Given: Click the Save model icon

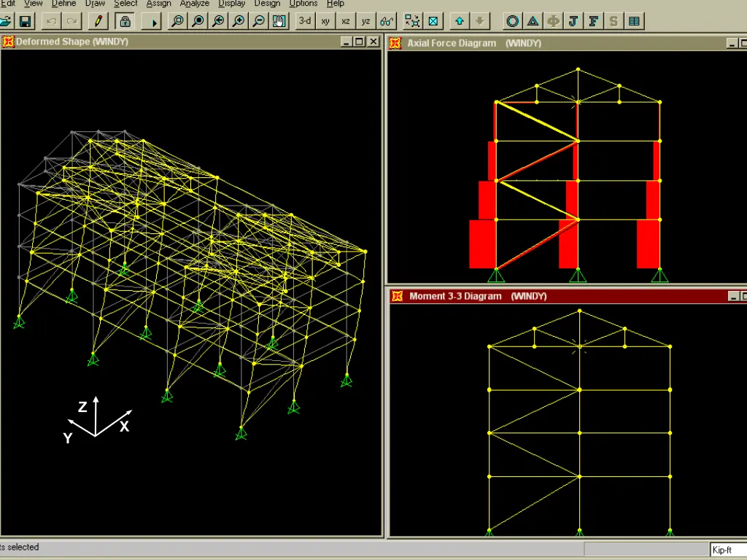Looking at the screenshot, I should [x=25, y=22].
